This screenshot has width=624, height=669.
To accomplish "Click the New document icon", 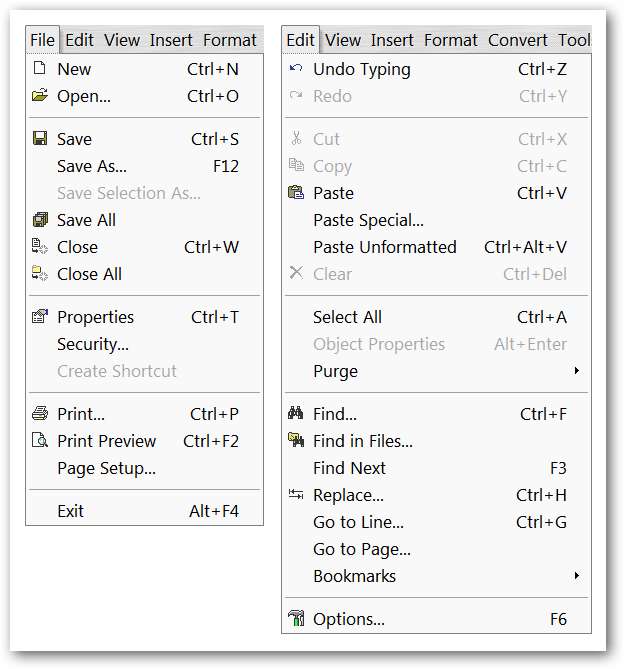I will point(40,69).
